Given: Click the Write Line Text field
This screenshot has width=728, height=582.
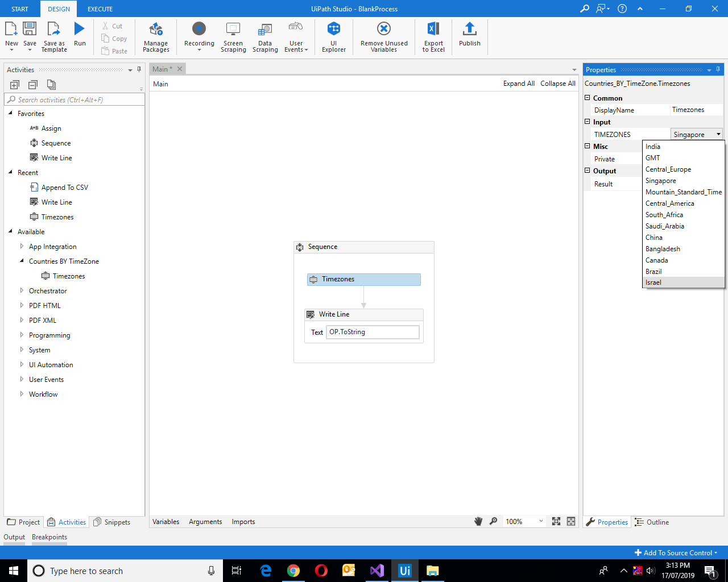Looking at the screenshot, I should pos(373,332).
